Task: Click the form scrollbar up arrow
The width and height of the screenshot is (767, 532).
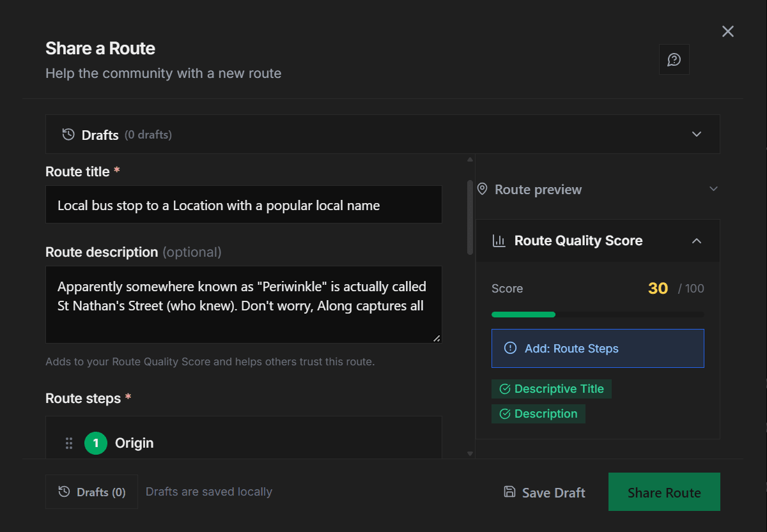Action: (470, 160)
